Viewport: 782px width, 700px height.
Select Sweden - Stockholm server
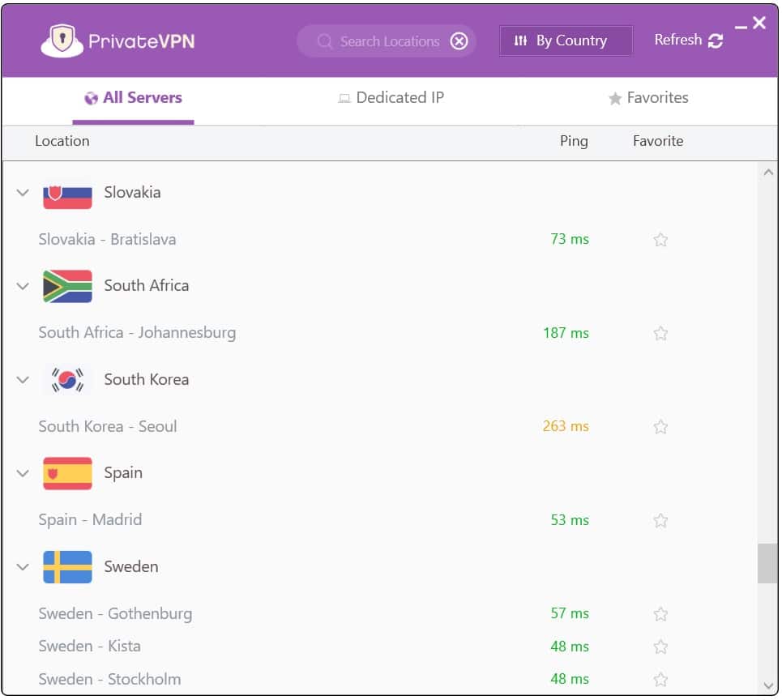(109, 679)
